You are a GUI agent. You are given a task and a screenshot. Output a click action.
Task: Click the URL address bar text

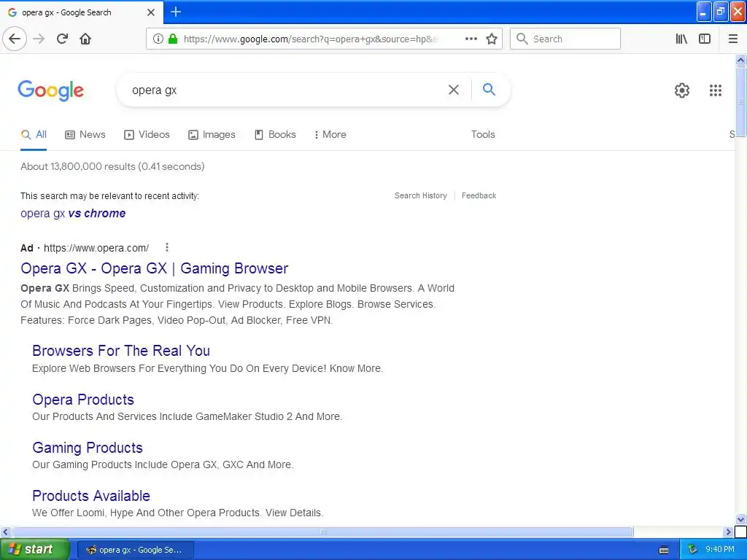[310, 39]
